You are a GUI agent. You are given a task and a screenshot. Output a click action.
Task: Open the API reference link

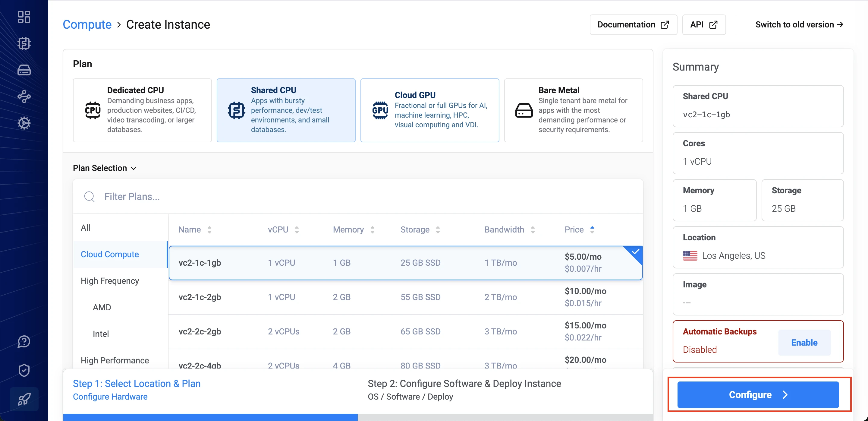pyautogui.click(x=703, y=25)
